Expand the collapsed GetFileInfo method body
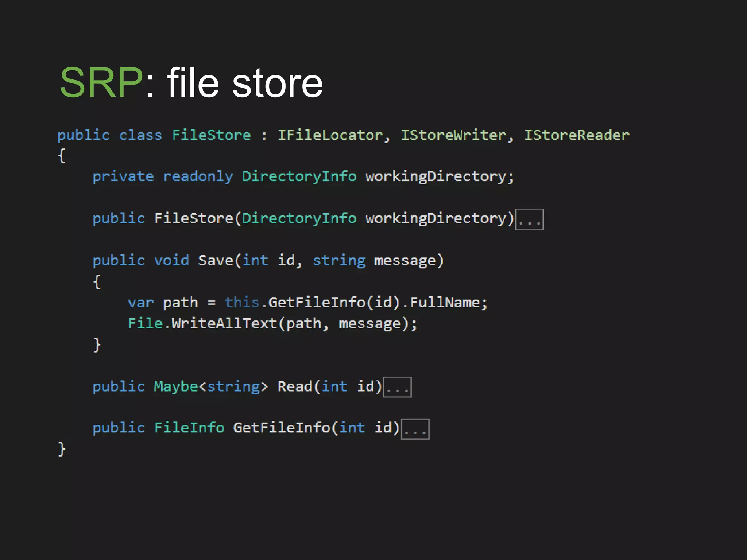 click(415, 429)
